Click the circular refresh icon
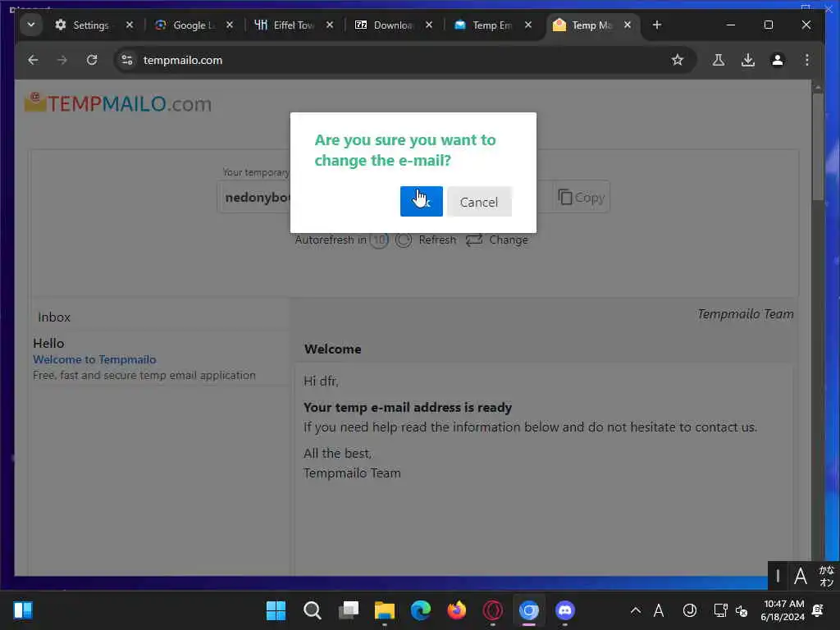This screenshot has width=840, height=630. 404,240
